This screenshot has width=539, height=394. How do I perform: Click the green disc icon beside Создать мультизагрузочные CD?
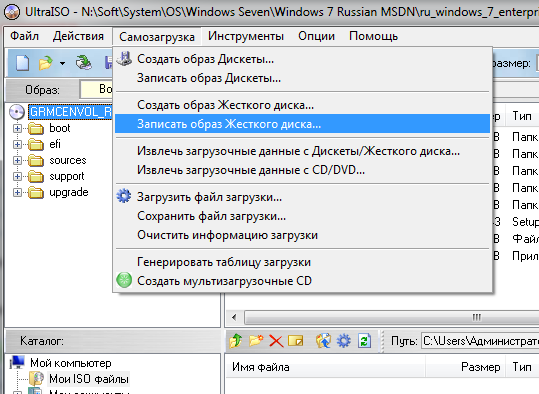124,280
